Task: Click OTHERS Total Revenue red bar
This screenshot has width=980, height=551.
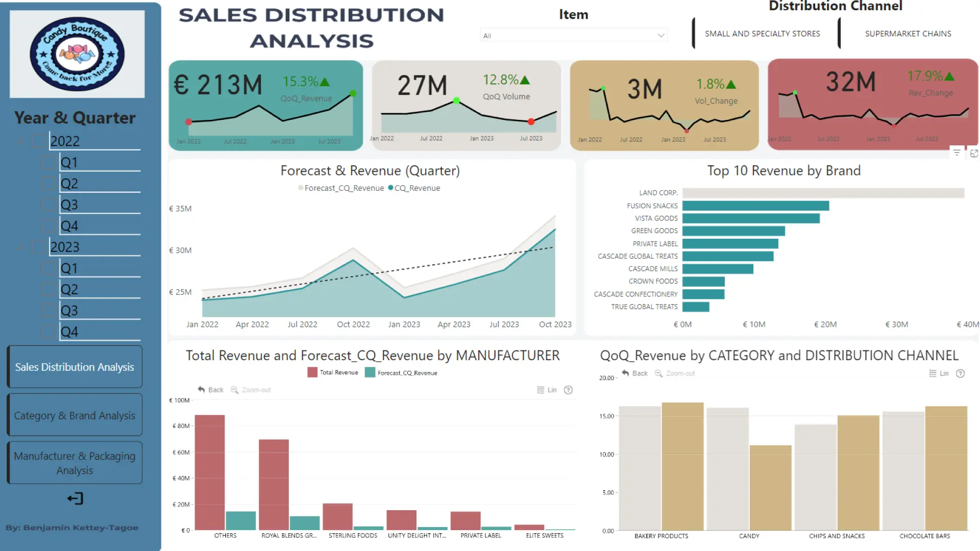Action: (x=210, y=472)
